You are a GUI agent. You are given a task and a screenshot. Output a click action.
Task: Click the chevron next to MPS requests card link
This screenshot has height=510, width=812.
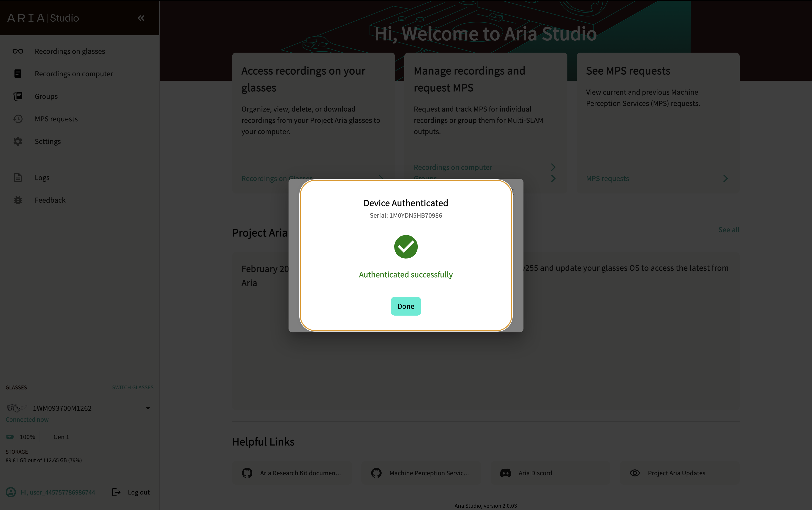point(725,179)
